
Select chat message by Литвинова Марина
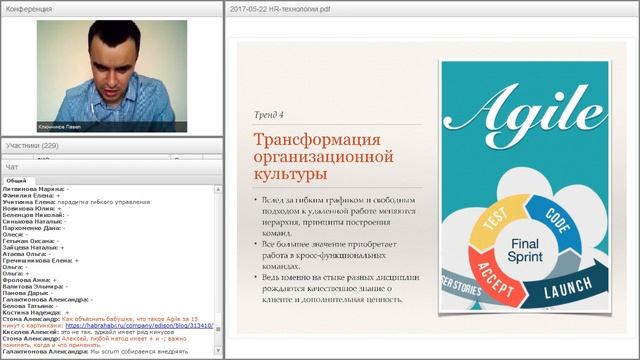coord(36,189)
